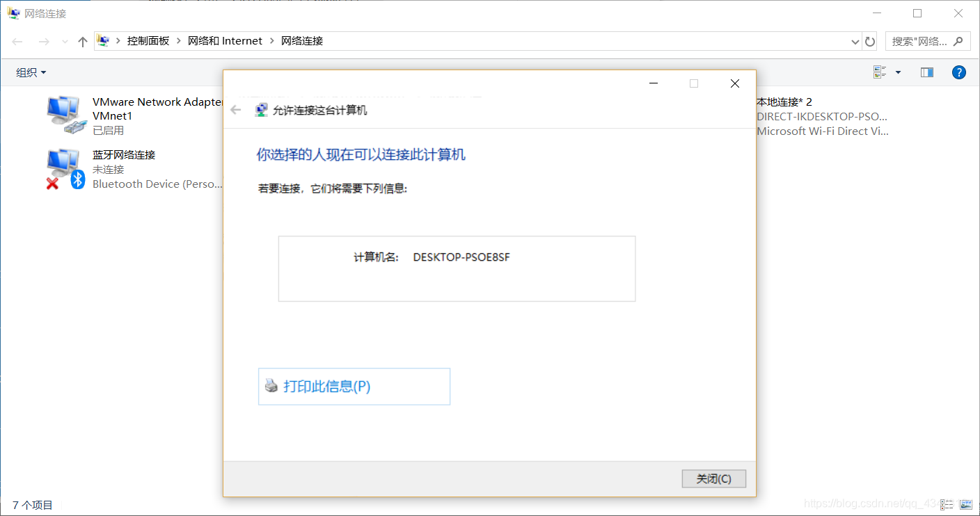
Task: Expand chevron after 网络和 Internet breadcrumb
Action: (272, 41)
